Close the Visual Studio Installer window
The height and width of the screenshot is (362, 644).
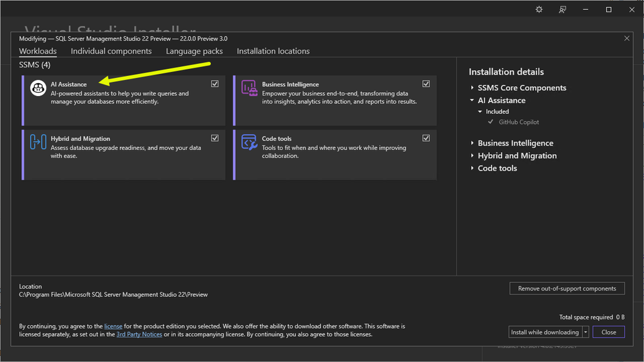(x=632, y=10)
